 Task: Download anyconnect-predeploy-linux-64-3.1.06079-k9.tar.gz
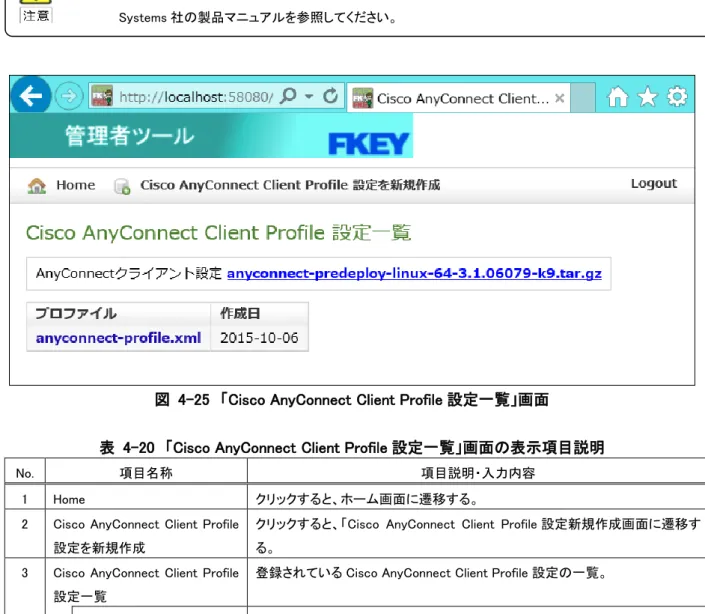click(x=414, y=273)
